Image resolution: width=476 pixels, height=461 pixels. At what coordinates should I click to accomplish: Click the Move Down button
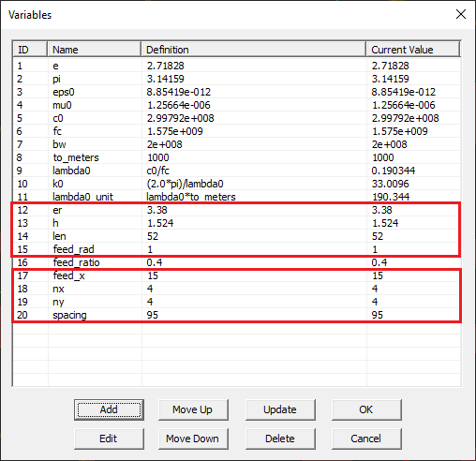[193, 439]
